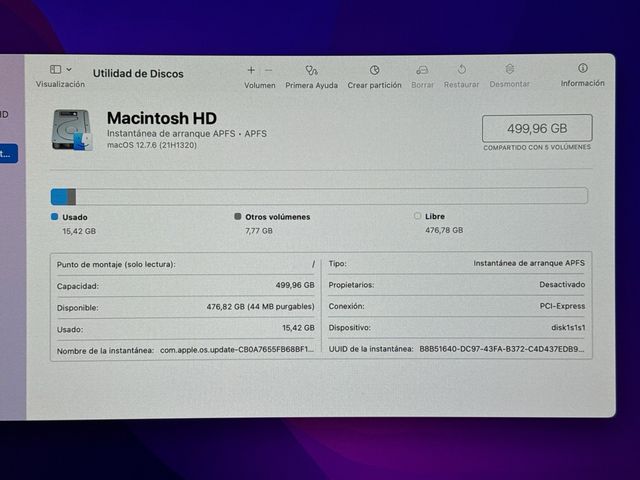The image size is (640, 480).
Task: Remove a volume with the minus icon
Action: click(x=269, y=70)
